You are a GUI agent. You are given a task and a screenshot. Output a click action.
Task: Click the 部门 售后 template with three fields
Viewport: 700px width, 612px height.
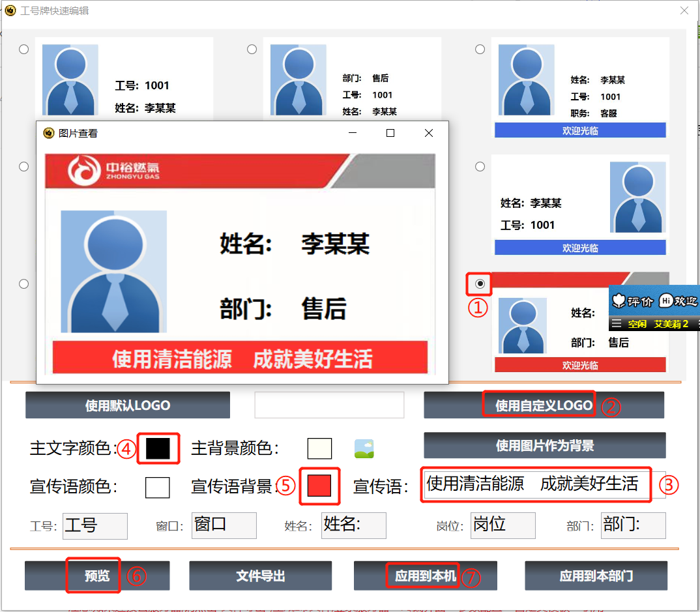[352, 79]
